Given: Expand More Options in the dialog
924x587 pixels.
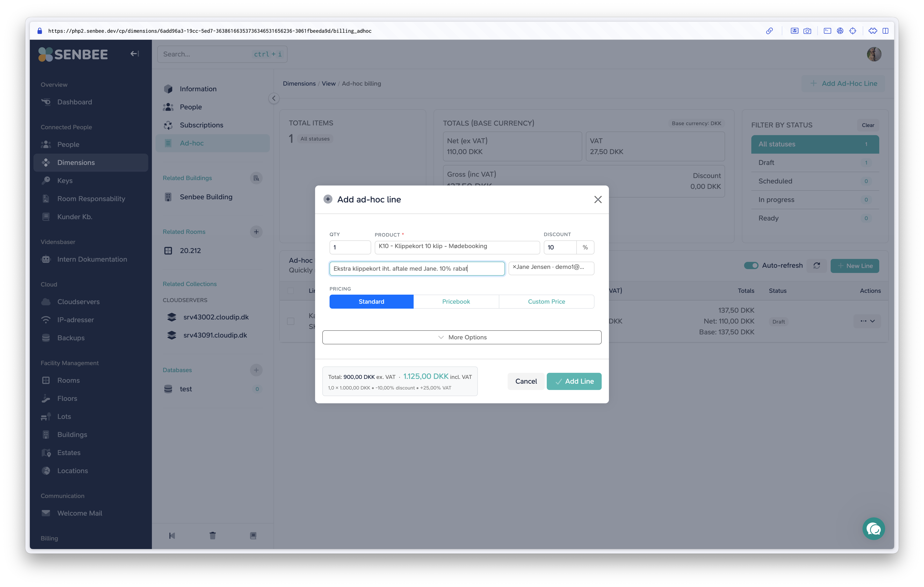Looking at the screenshot, I should tap(462, 337).
